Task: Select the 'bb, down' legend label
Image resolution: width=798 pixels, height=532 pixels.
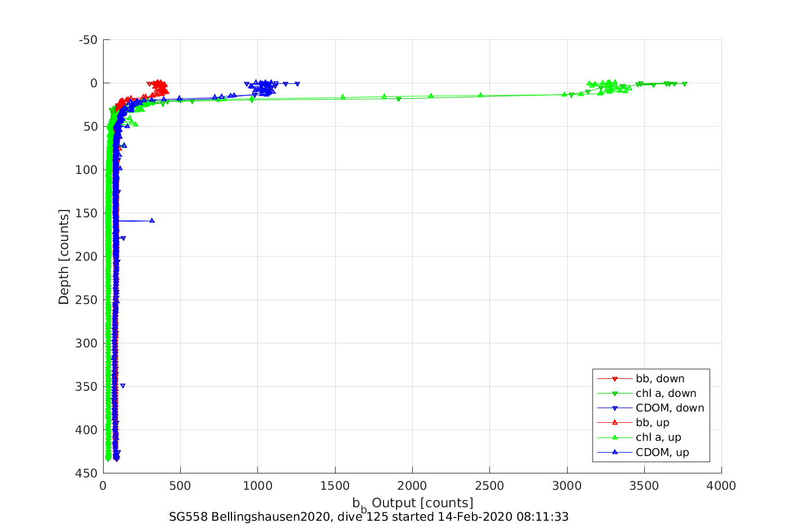Action: click(660, 379)
